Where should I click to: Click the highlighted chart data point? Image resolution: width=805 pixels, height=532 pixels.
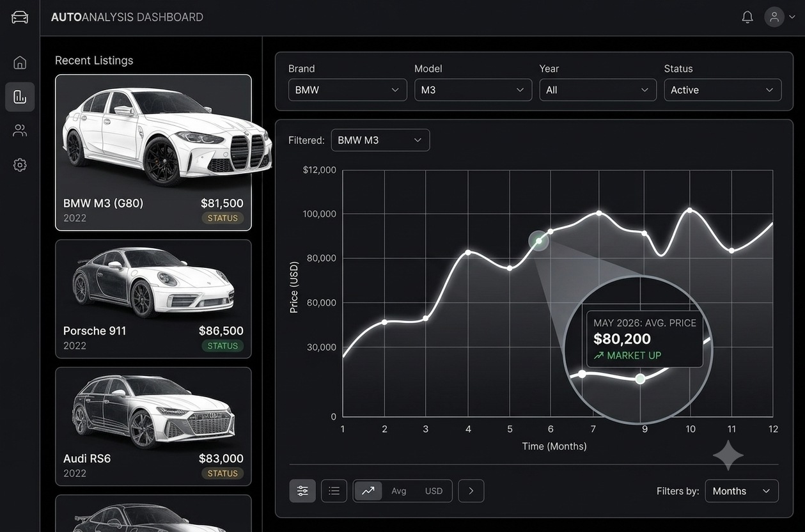coord(539,241)
